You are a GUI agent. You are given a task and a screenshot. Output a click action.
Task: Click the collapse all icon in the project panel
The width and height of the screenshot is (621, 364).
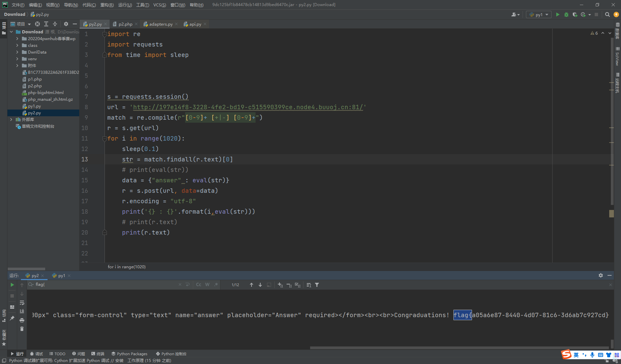55,24
